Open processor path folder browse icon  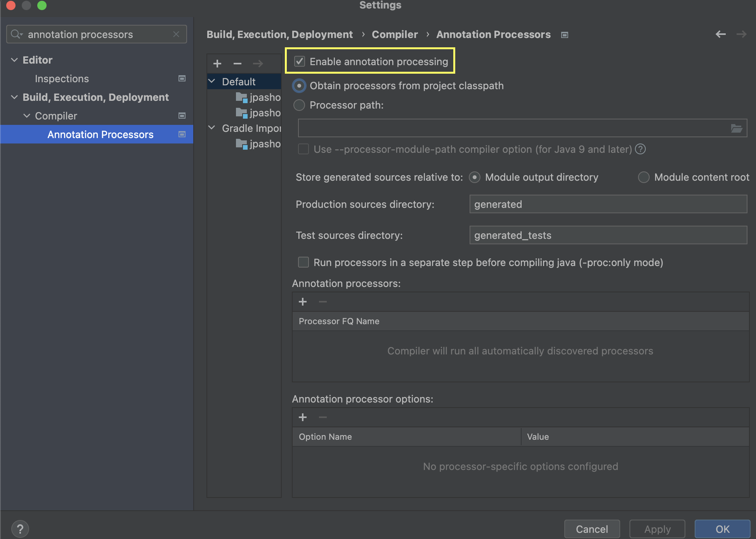coord(736,128)
